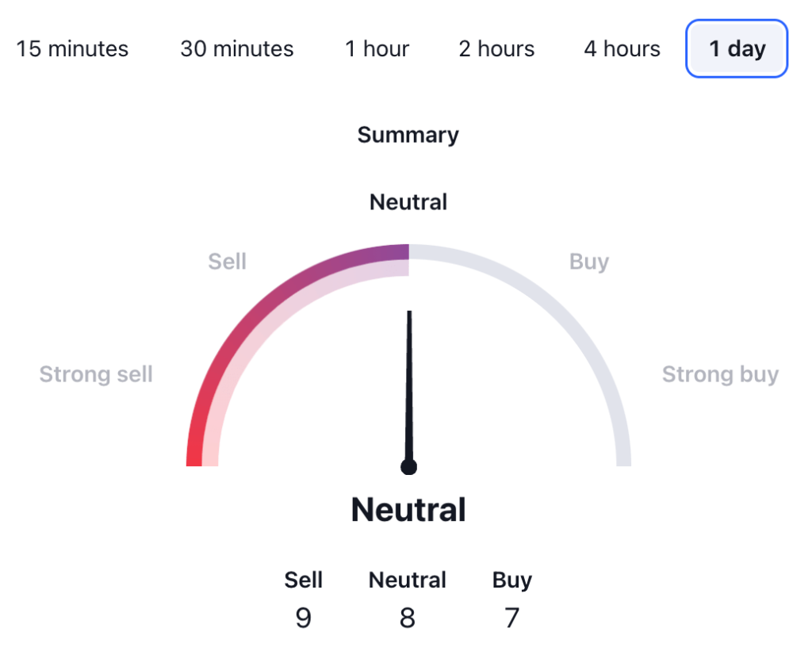Click the Buy count of 7

[x=512, y=618]
